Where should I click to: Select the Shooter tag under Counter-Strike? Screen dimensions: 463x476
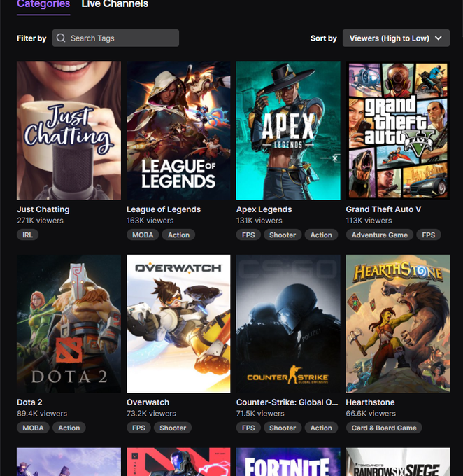click(283, 428)
